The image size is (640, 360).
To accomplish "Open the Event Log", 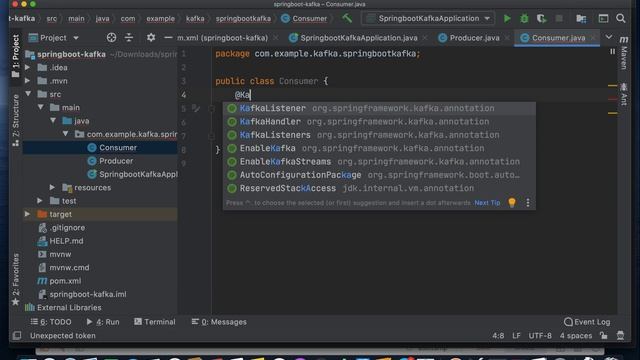I will [587, 322].
